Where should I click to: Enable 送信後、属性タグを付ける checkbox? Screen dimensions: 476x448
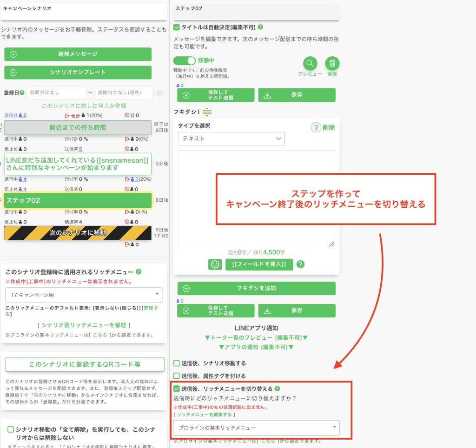(x=177, y=376)
